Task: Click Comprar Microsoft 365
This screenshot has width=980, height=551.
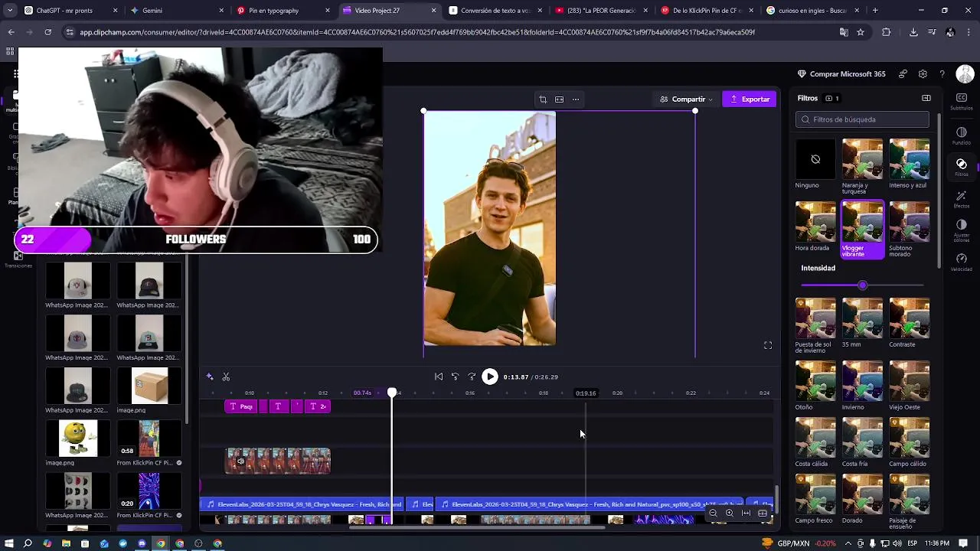Action: tap(841, 74)
